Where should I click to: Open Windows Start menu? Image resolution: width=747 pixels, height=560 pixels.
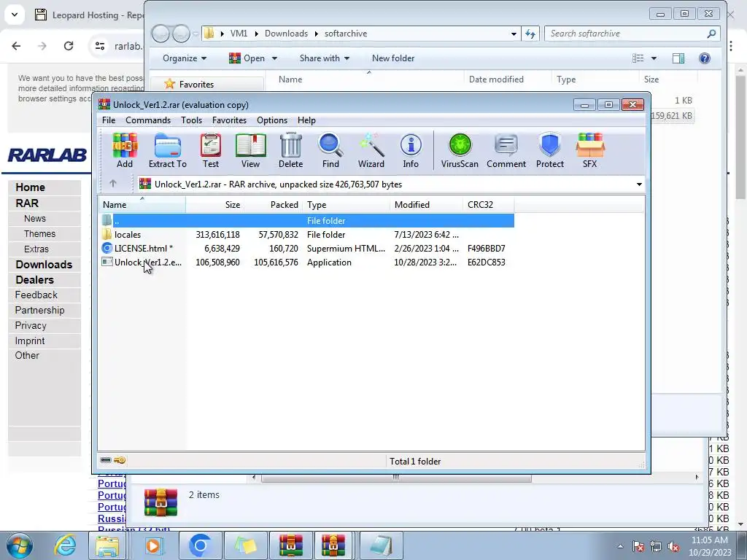coord(19,545)
